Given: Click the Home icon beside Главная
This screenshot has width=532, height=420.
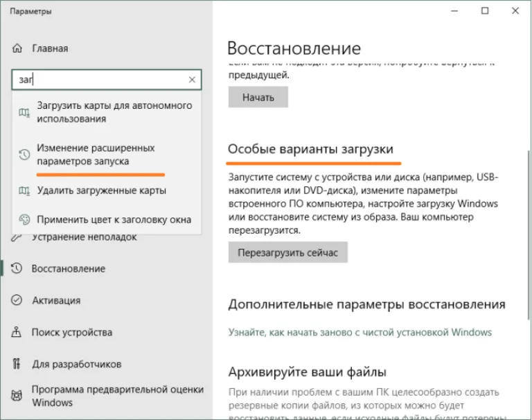Looking at the screenshot, I should point(17,49).
